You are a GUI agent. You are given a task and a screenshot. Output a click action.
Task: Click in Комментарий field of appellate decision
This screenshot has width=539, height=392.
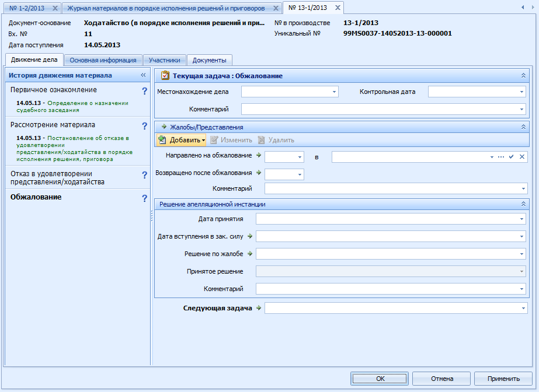tap(391, 289)
